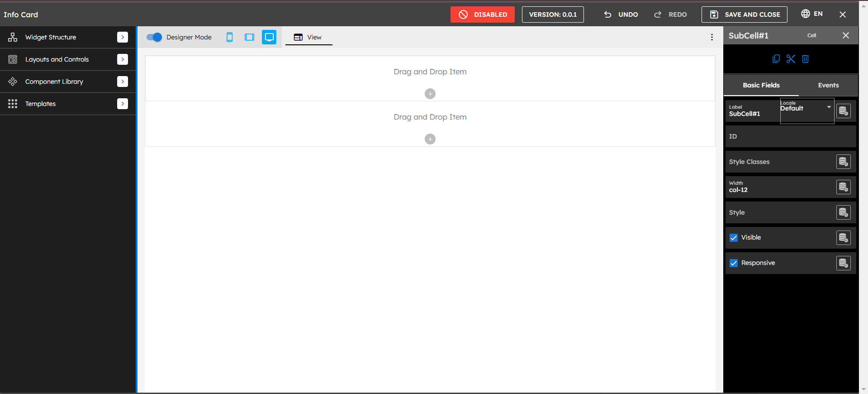Click the Style input field
This screenshot has width=868, height=394.
pos(781,212)
